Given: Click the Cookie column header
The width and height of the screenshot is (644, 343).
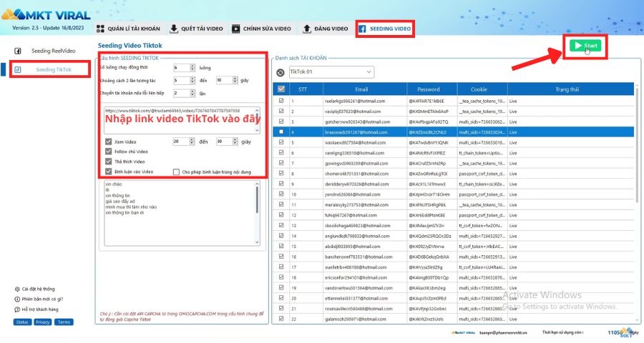Looking at the screenshot, I should tap(479, 89).
